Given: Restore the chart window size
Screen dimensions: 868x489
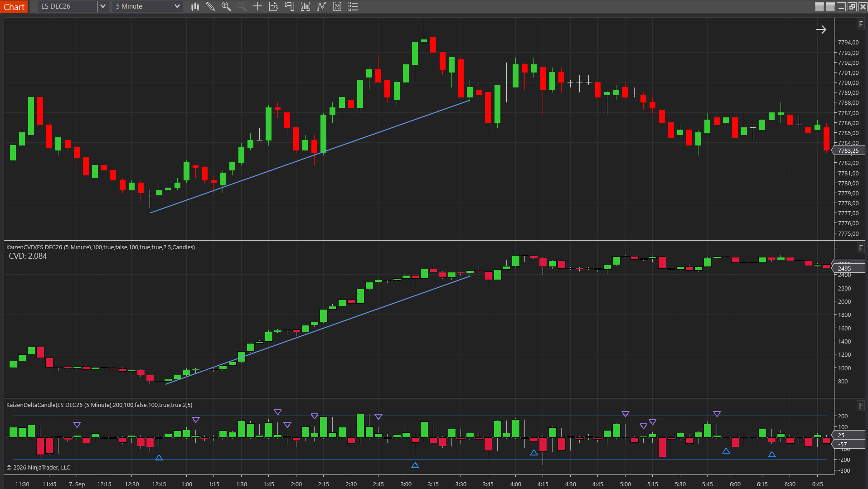Looking at the screenshot, I should (x=852, y=7).
